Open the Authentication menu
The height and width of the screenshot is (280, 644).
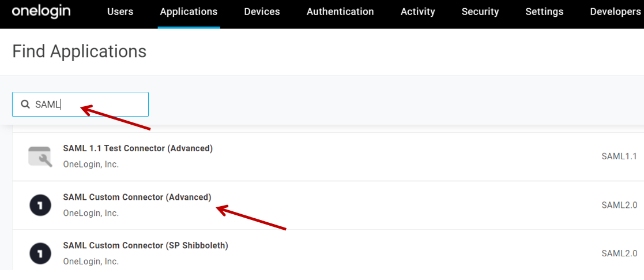[x=340, y=12]
